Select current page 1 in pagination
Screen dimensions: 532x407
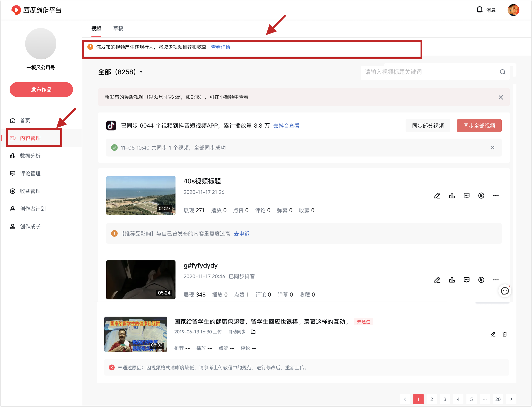pos(418,399)
